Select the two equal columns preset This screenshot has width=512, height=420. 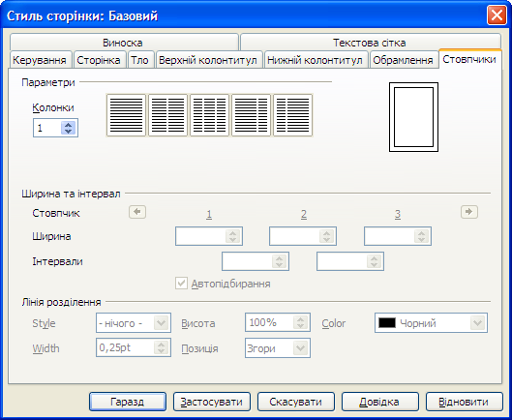167,115
